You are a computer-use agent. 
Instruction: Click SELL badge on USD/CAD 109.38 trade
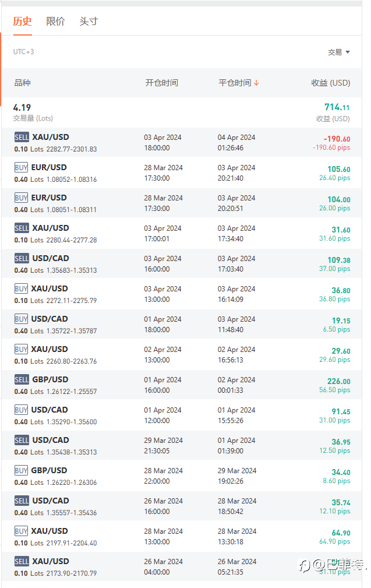tap(22, 259)
